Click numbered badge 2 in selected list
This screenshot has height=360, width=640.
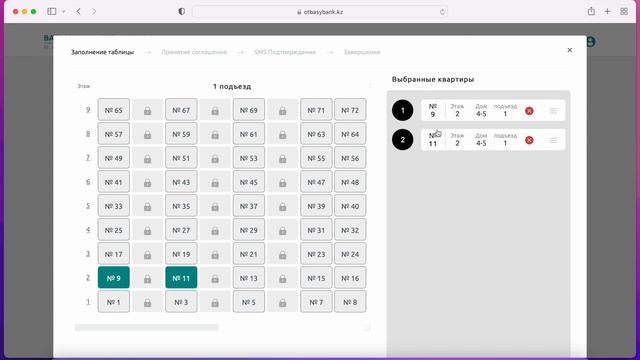(x=402, y=140)
